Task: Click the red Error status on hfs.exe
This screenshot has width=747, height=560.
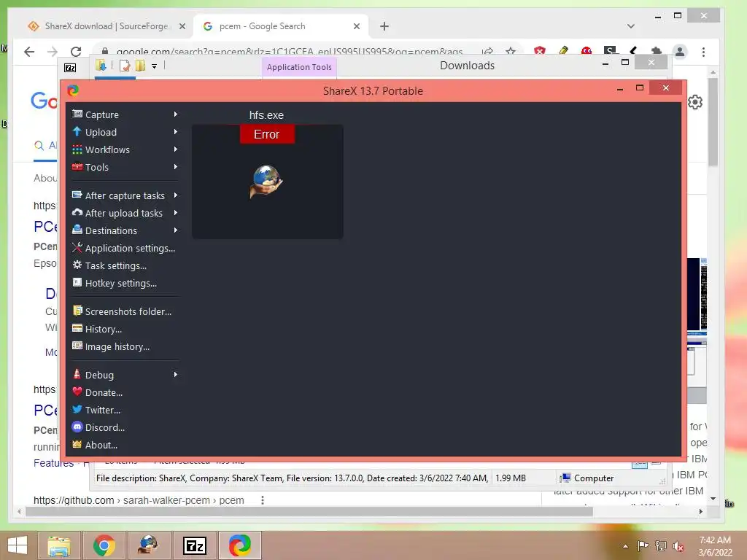Action: point(267,134)
